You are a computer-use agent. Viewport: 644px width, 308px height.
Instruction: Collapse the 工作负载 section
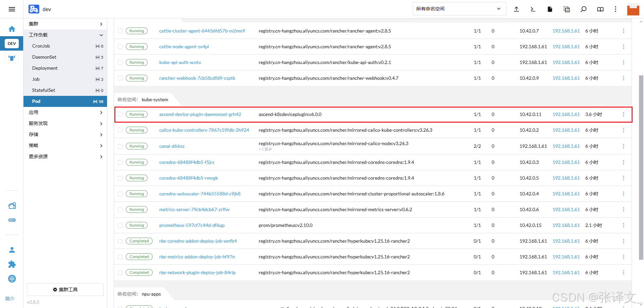(x=66, y=35)
